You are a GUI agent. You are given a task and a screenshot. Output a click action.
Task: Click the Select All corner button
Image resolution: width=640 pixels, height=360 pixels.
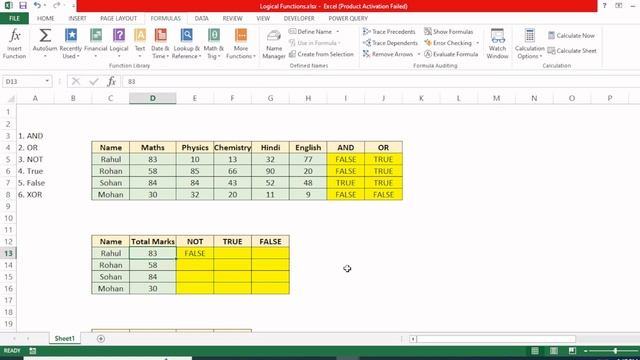[x=11, y=98]
